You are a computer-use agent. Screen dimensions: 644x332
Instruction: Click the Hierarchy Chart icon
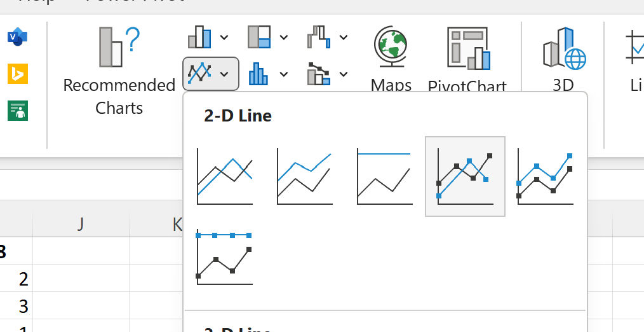259,37
